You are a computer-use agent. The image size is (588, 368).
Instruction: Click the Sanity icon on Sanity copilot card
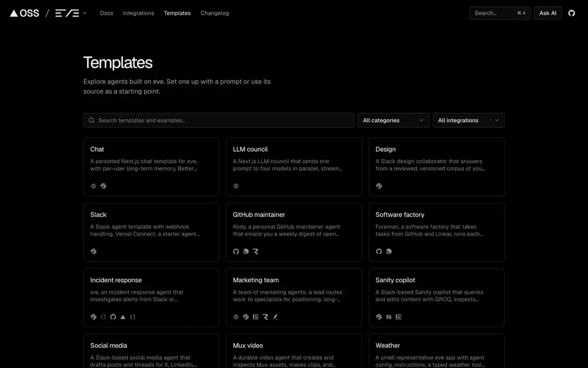[389, 317]
